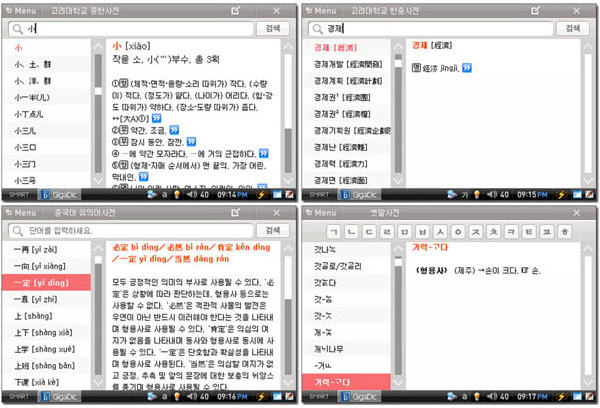The width and height of the screenshot is (600, 408).
Task: Select '小一半(儿)' in the 중한사전 word list
Action: 46,98
